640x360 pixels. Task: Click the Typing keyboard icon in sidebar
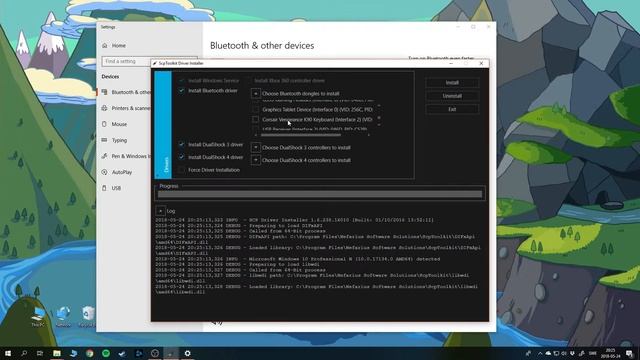(104, 140)
